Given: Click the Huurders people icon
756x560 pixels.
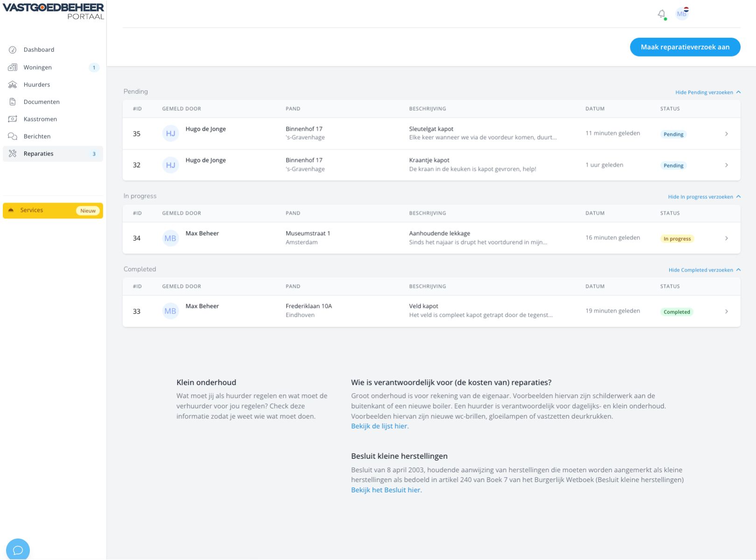Looking at the screenshot, I should (13, 85).
